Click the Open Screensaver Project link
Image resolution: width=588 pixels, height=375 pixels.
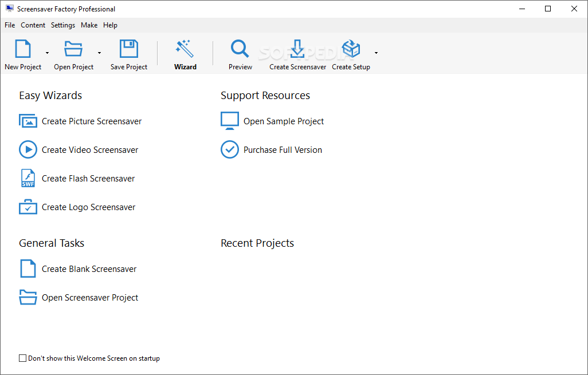coord(90,298)
